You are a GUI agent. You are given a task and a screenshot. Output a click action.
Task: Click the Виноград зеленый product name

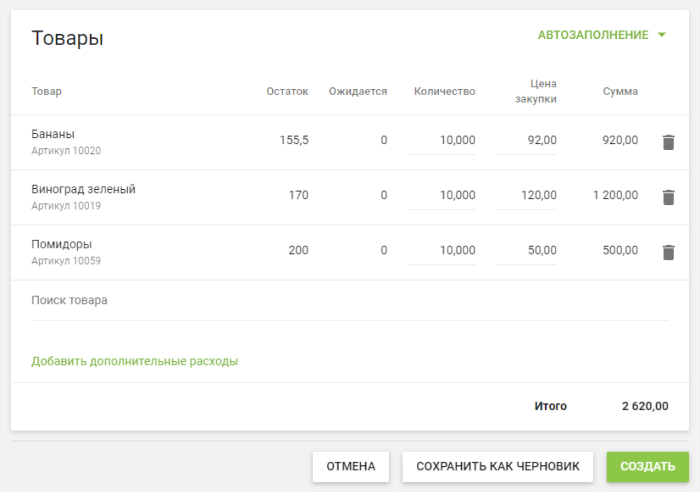point(83,189)
